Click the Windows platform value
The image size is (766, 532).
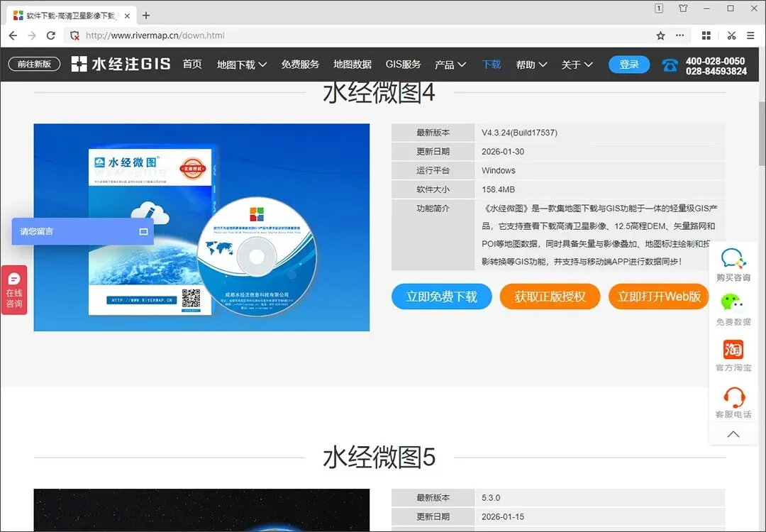[x=499, y=170]
